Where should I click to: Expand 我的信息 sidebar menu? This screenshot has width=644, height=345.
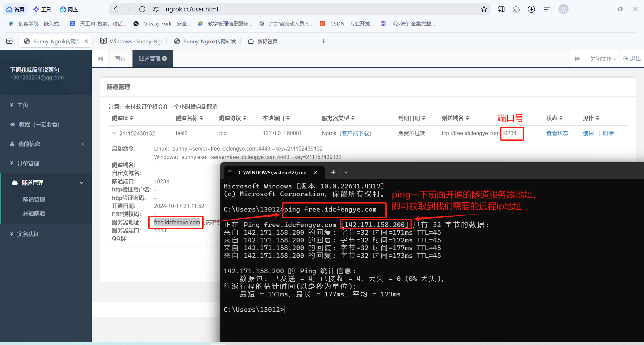point(46,144)
